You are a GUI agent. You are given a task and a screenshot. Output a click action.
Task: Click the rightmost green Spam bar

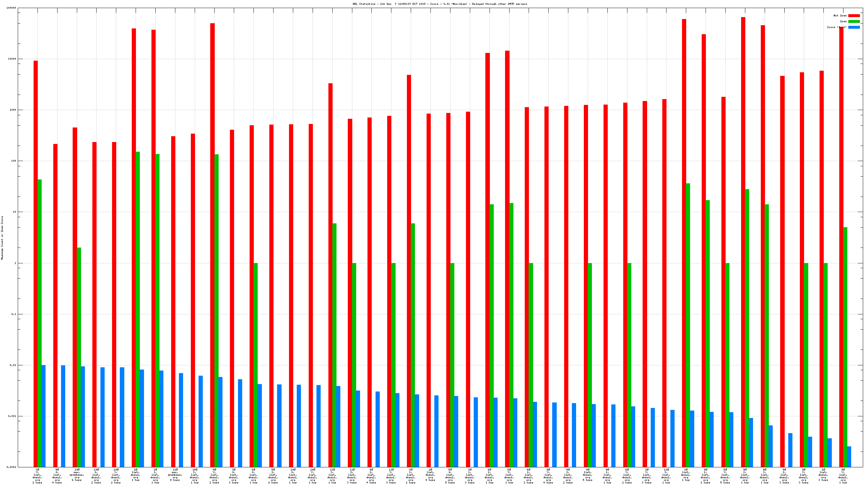point(845,347)
